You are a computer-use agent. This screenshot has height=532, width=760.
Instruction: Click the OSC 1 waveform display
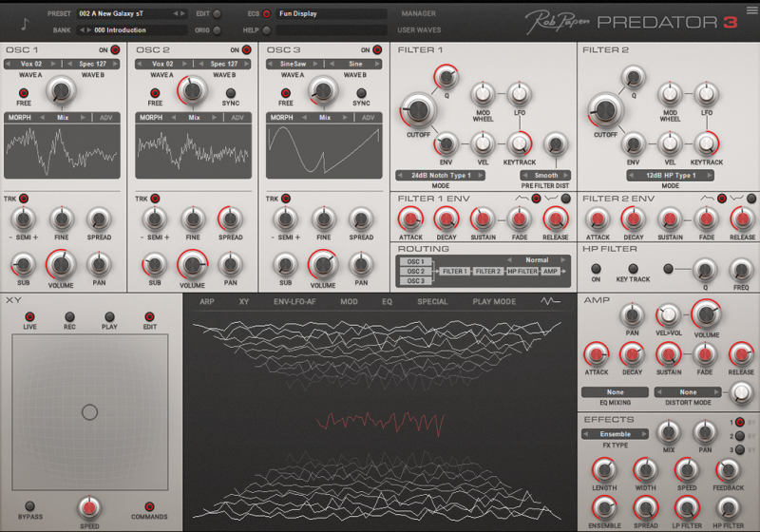[x=62, y=151]
